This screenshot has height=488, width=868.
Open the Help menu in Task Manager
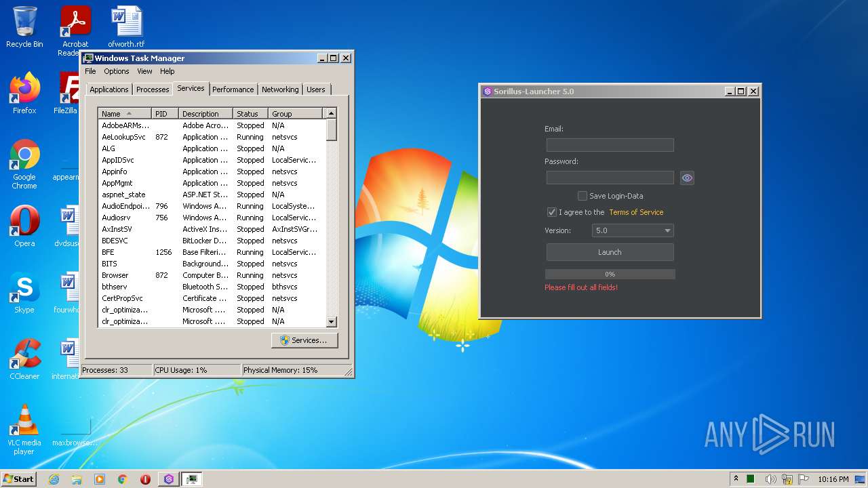pyautogui.click(x=167, y=71)
